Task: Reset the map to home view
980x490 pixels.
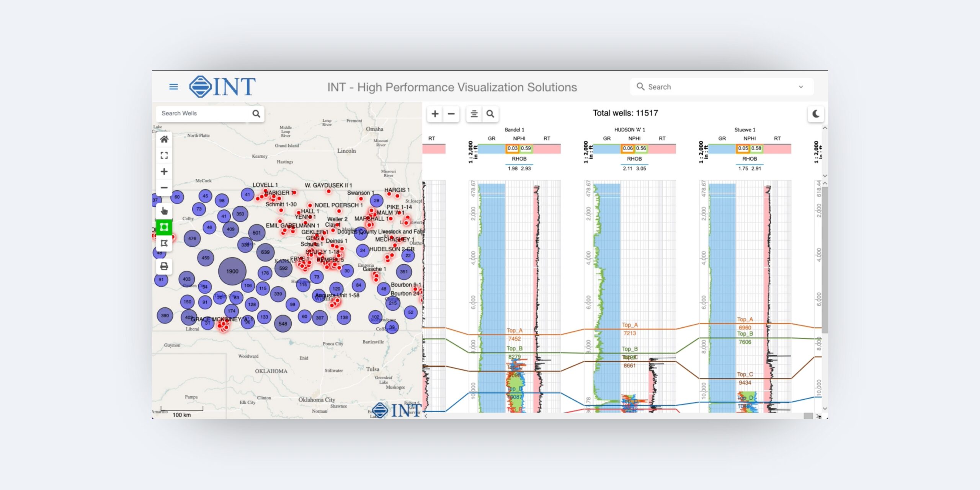Action: pyautogui.click(x=164, y=139)
